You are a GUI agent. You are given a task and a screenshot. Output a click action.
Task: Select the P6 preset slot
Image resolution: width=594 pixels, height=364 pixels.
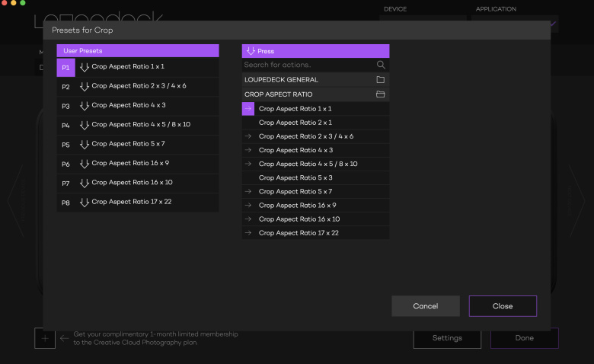point(66,164)
